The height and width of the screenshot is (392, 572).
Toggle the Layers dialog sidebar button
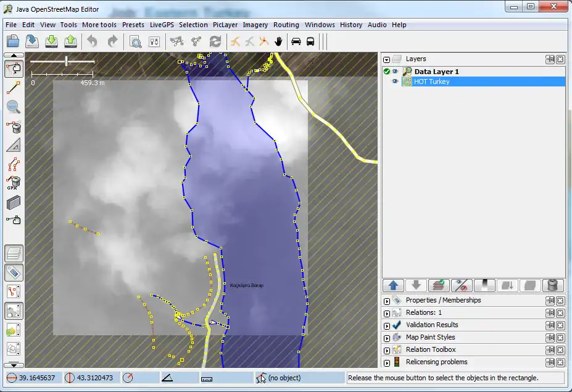(14, 253)
